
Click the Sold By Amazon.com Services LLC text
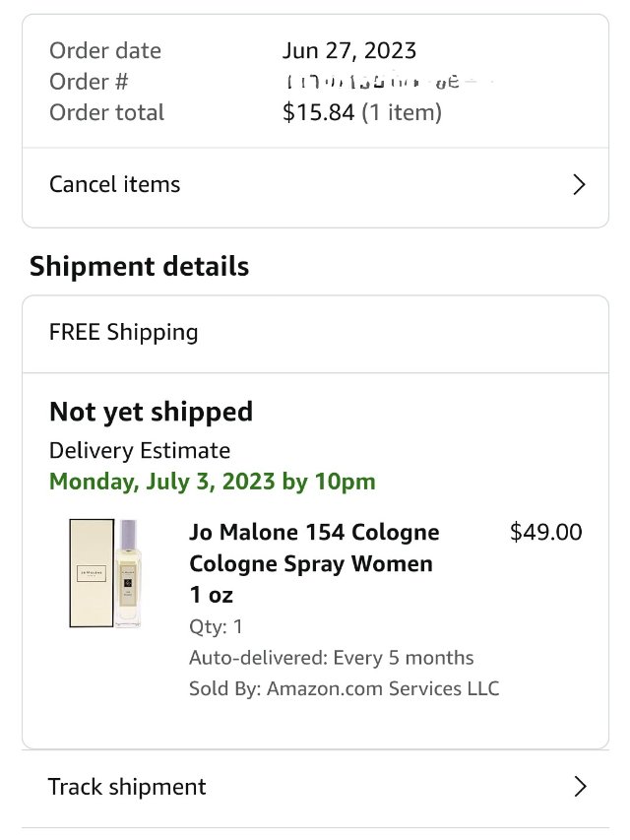pyautogui.click(x=344, y=688)
